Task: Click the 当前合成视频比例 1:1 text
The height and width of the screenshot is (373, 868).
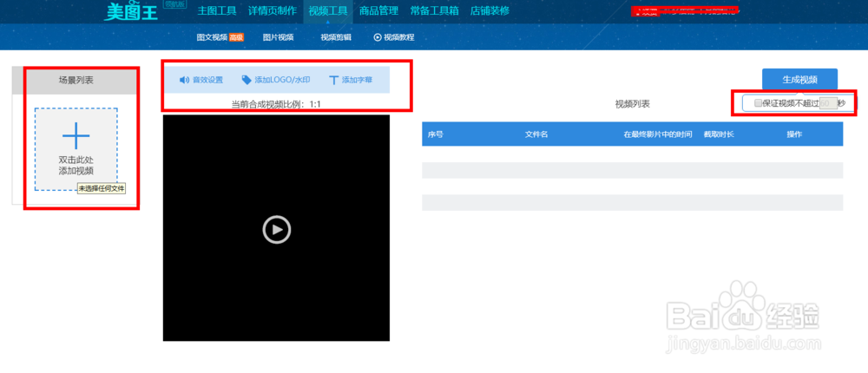Action: coord(276,103)
